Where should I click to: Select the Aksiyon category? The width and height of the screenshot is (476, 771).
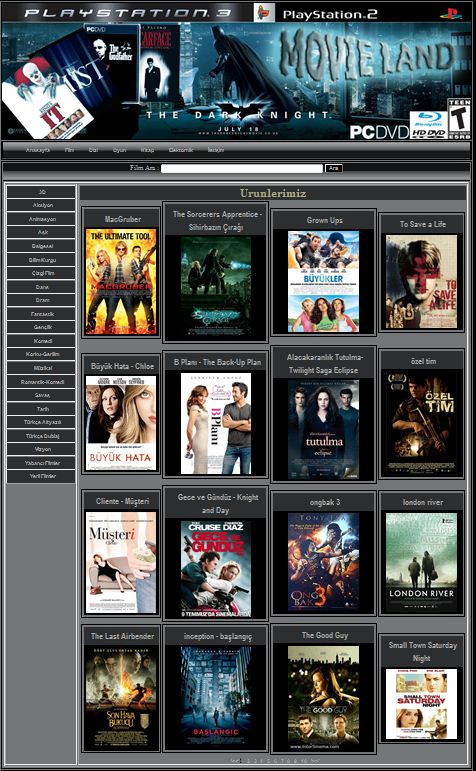click(x=41, y=206)
